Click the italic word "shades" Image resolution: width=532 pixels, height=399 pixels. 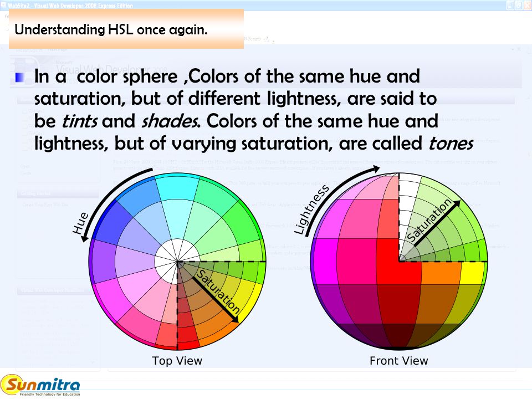(x=170, y=121)
